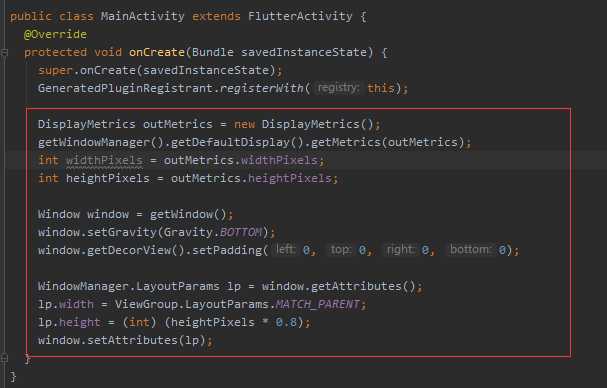Screen dimensions: 607x388
Task: Click getDefaultDisplay() call
Action: (x=237, y=142)
